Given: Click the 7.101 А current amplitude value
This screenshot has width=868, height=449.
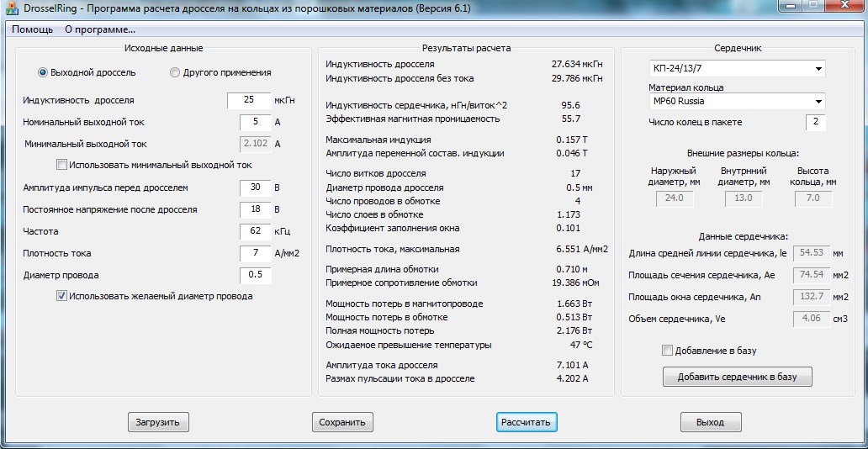Looking at the screenshot, I should (x=573, y=366).
